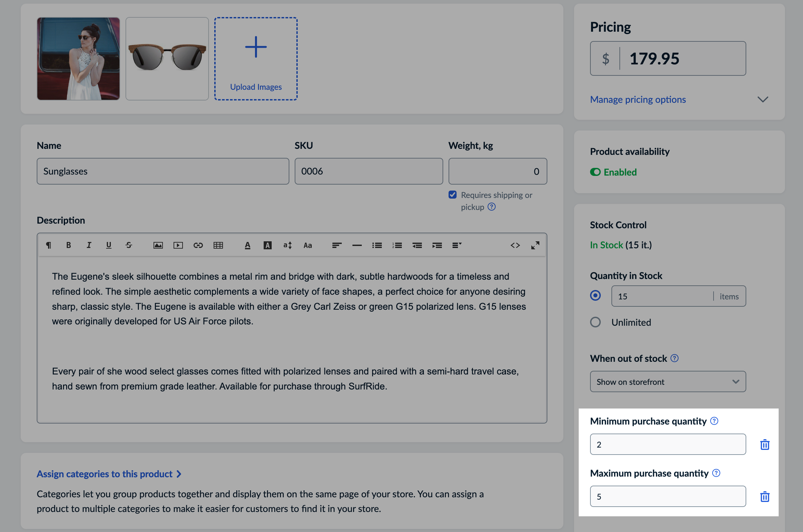Screen dimensions: 803x532
Task: Click the Underline formatting icon
Action: [x=109, y=245]
